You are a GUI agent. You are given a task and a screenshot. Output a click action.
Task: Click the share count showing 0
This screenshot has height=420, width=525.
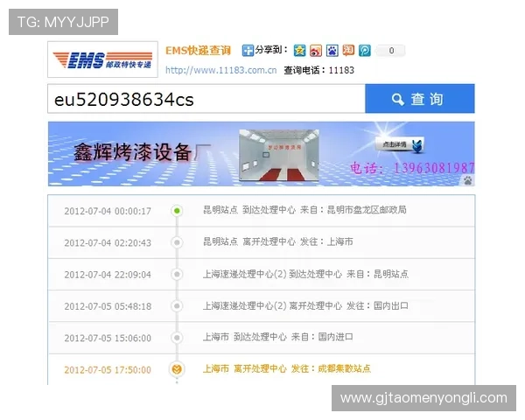(x=391, y=51)
